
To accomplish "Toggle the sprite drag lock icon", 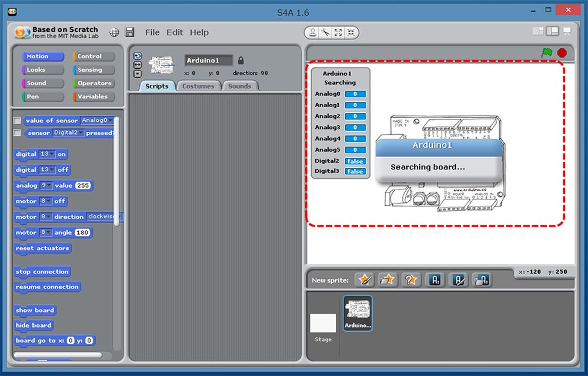I will tap(240, 60).
